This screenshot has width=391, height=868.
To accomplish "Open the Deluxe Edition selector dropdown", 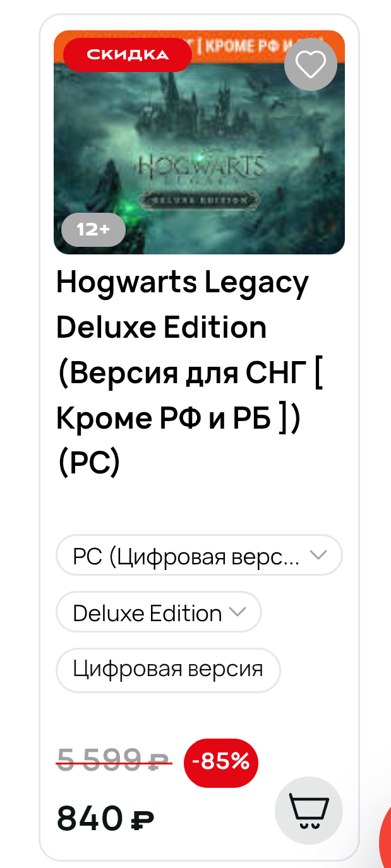I will point(159,612).
